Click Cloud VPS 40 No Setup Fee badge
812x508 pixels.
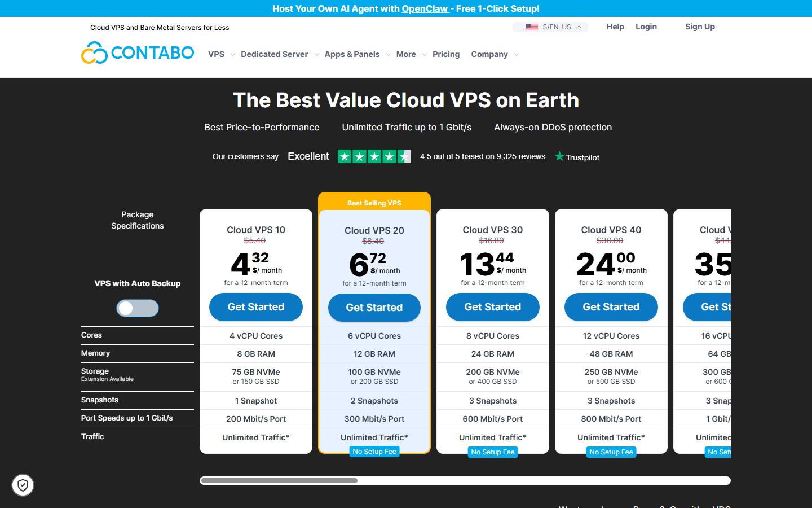click(611, 452)
